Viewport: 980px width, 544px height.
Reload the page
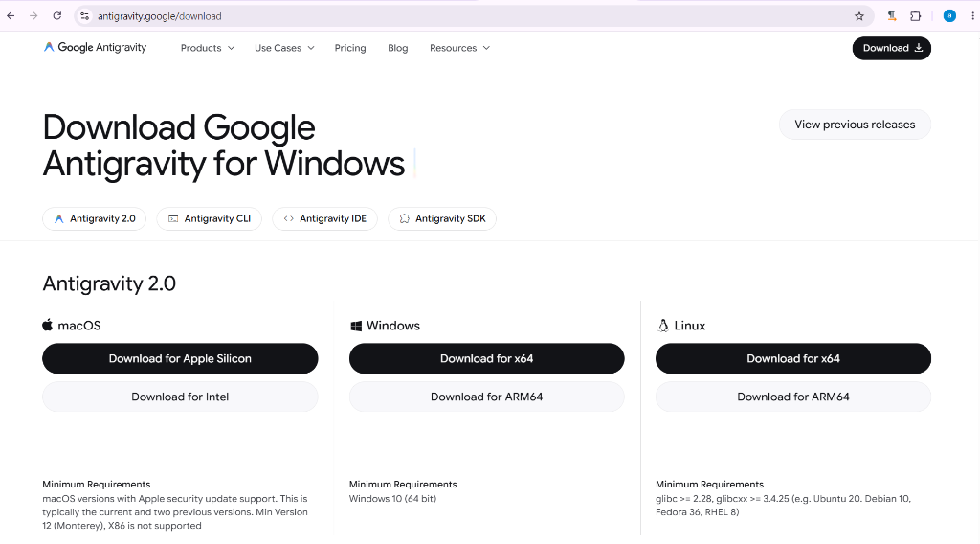click(56, 16)
